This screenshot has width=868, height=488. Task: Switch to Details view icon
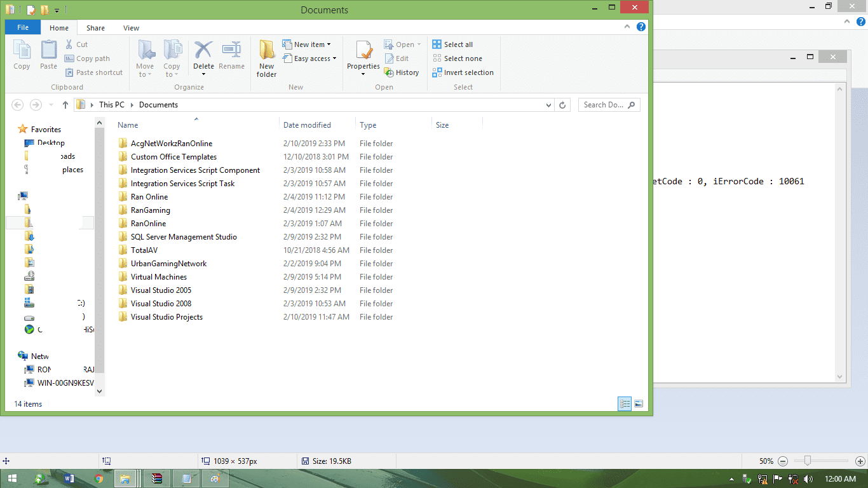(x=625, y=403)
